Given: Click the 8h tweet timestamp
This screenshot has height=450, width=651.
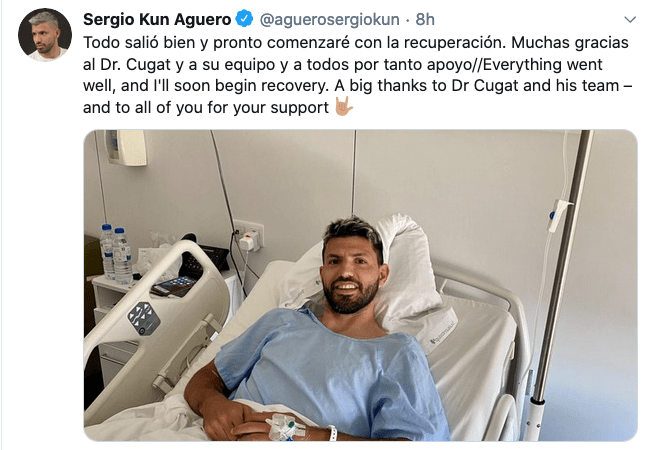Looking at the screenshot, I should tap(425, 19).
